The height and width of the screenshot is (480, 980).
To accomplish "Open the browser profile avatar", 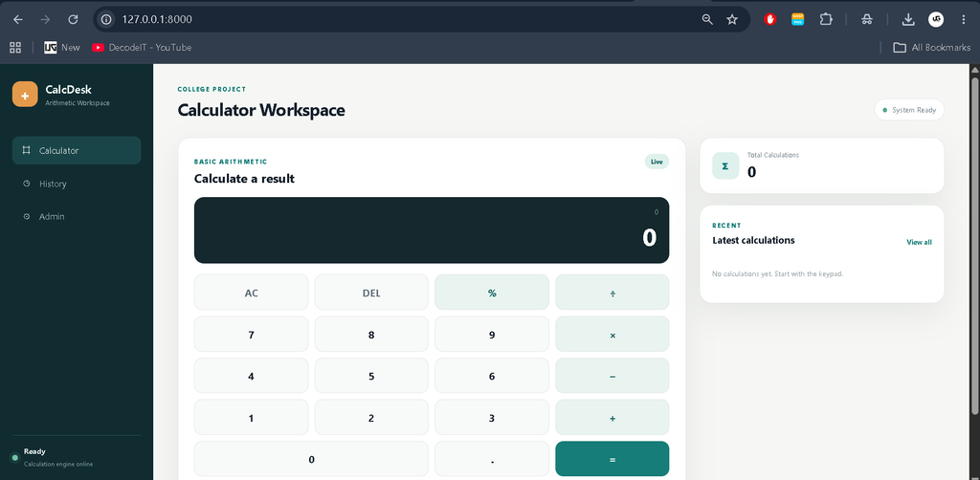I will (936, 19).
